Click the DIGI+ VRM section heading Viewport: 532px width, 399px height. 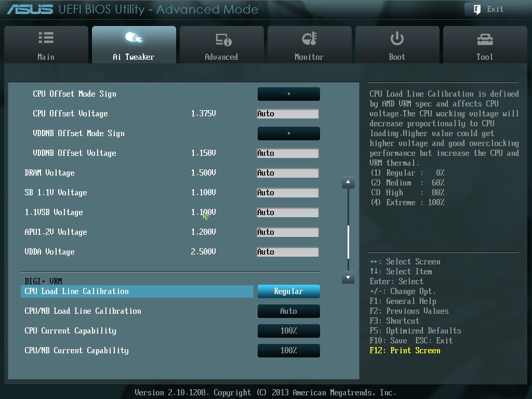[44, 281]
